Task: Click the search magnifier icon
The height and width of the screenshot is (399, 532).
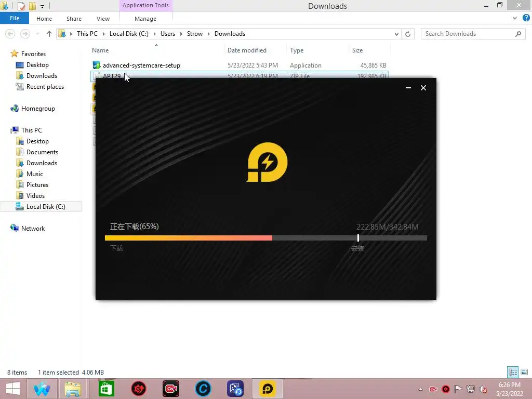Action: click(x=518, y=34)
